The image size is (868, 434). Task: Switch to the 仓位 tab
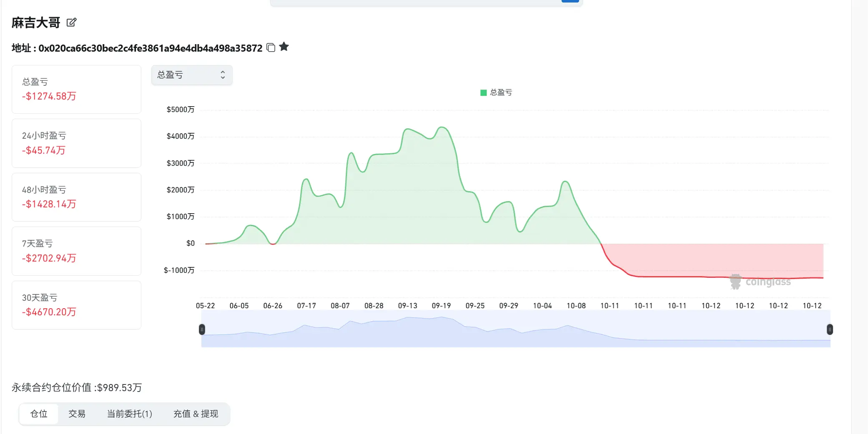(39, 414)
